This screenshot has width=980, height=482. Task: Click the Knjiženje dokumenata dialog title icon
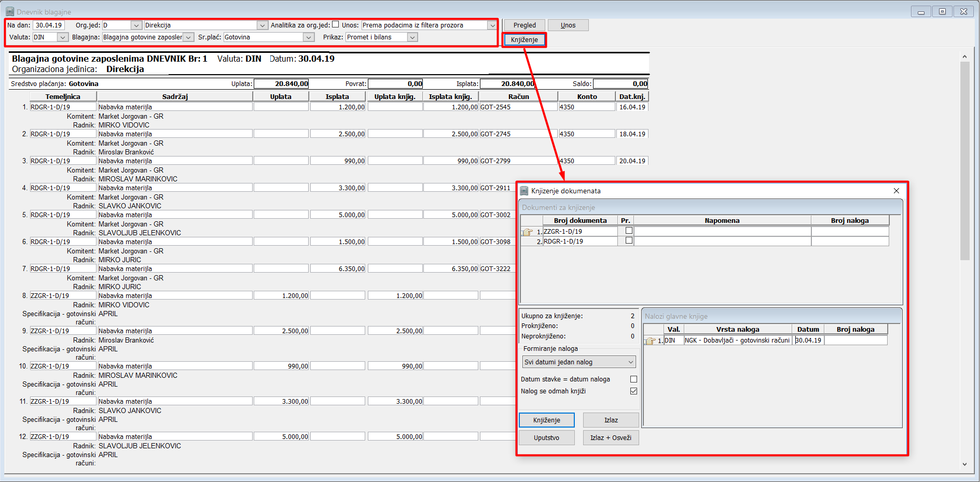click(x=524, y=191)
